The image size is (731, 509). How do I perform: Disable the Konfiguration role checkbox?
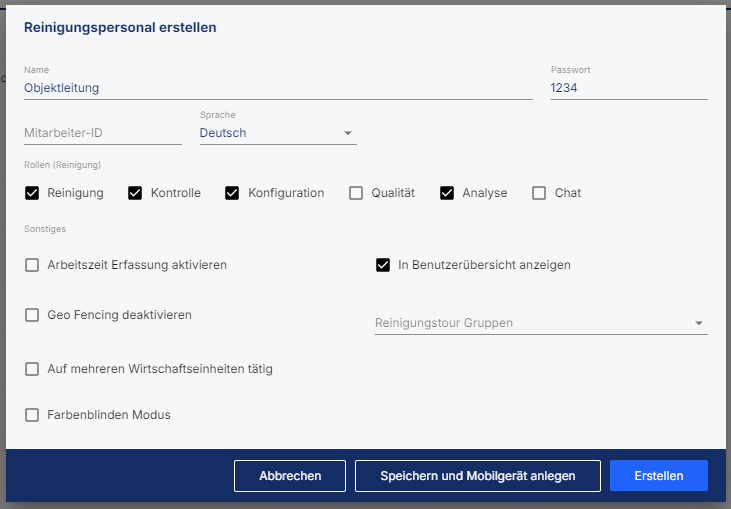pos(232,193)
